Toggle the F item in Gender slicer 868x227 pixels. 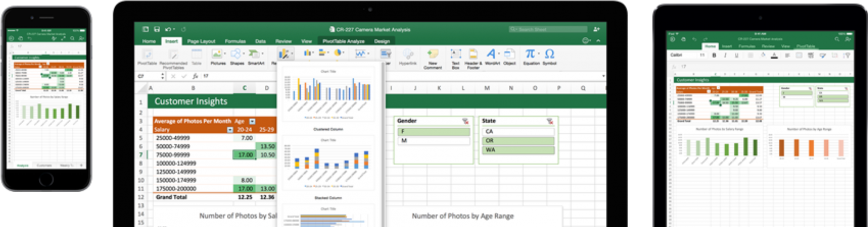(433, 132)
